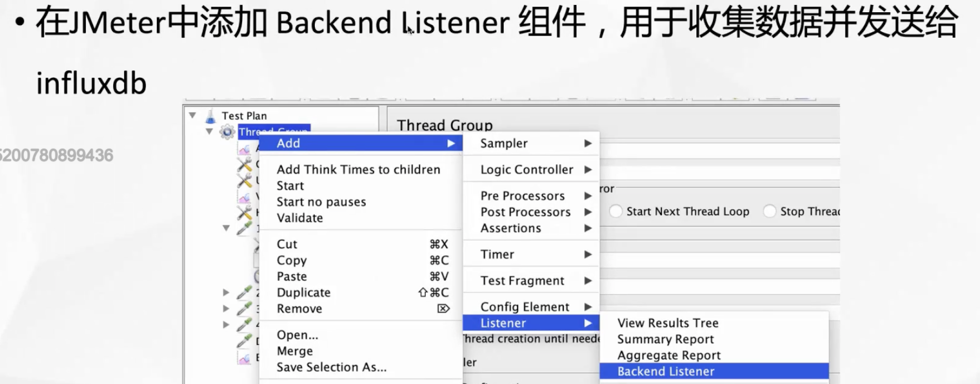Collapse the Test Plan tree node
Screen dimensions: 980x384
click(x=192, y=115)
